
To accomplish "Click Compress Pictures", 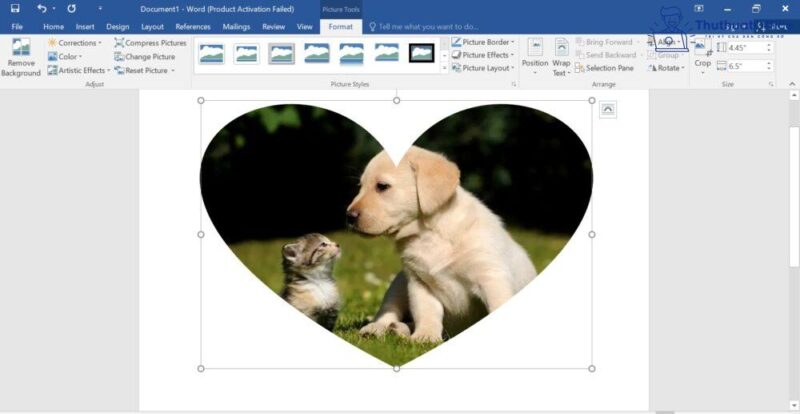I will 151,43.
